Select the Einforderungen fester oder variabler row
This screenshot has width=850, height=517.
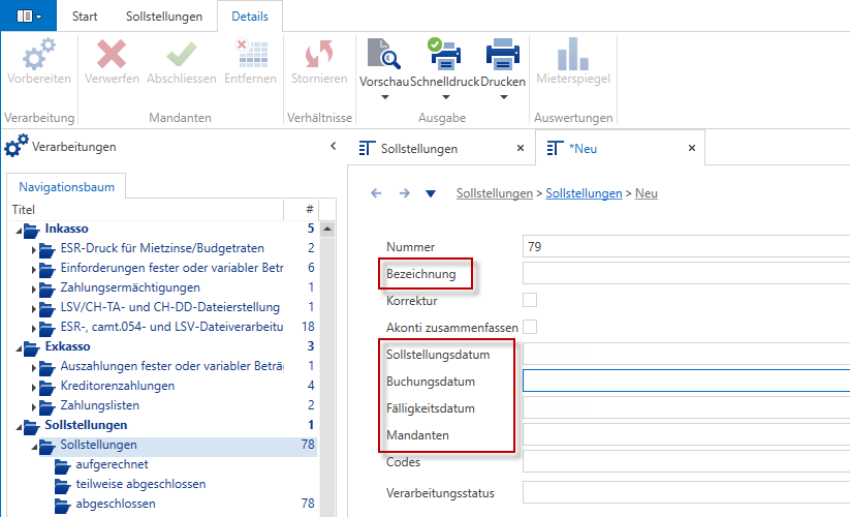[x=163, y=268]
